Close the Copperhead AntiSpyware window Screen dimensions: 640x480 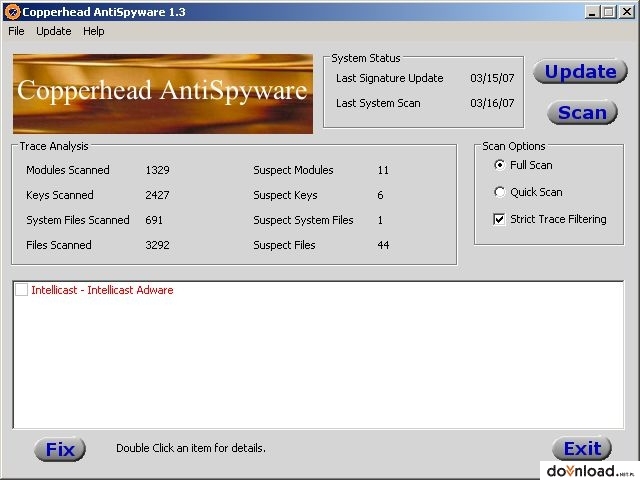click(x=627, y=12)
